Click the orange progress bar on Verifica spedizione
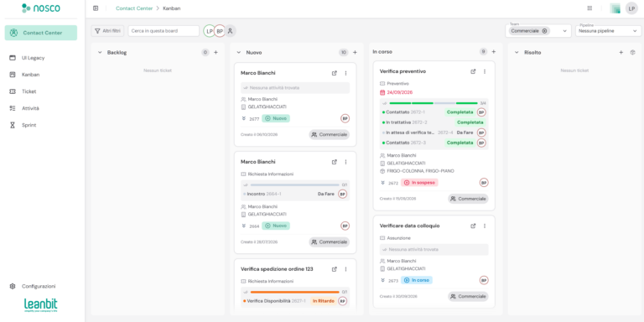This screenshot has width=644, height=322. 294,292
